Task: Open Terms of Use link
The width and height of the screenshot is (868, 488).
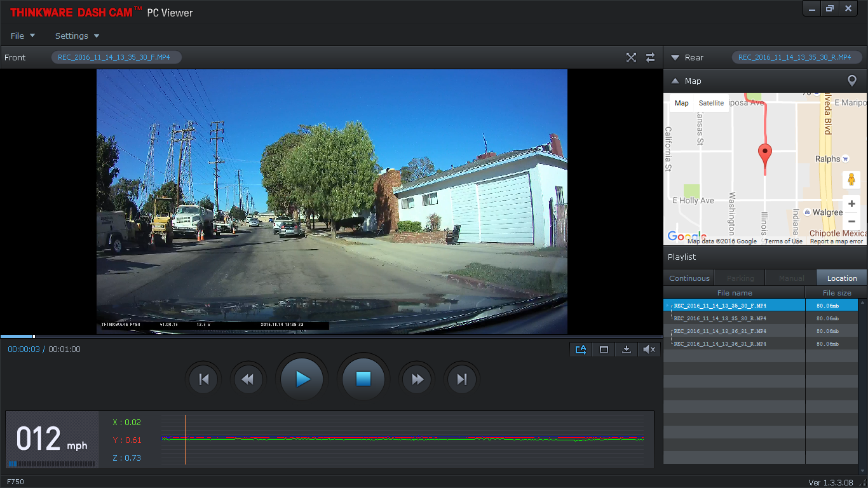Action: click(x=783, y=241)
